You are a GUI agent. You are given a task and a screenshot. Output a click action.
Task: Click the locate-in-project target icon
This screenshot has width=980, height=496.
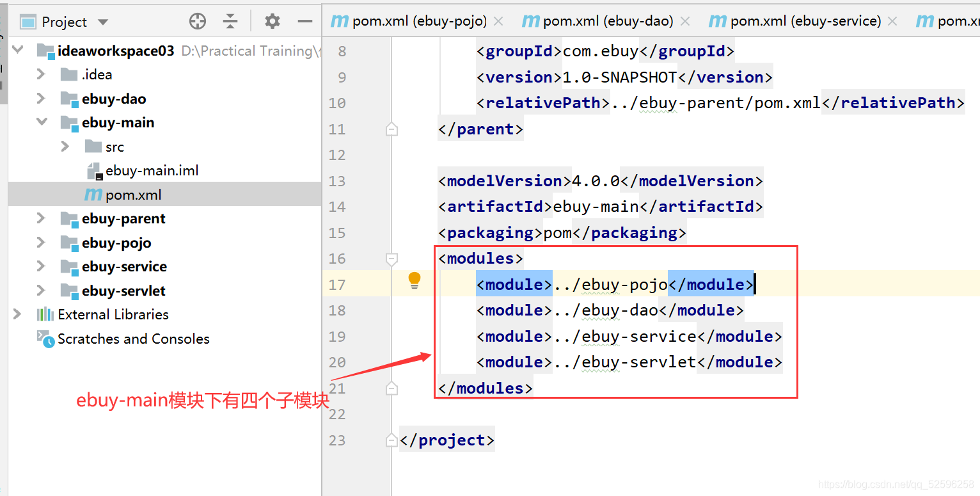pos(198,22)
